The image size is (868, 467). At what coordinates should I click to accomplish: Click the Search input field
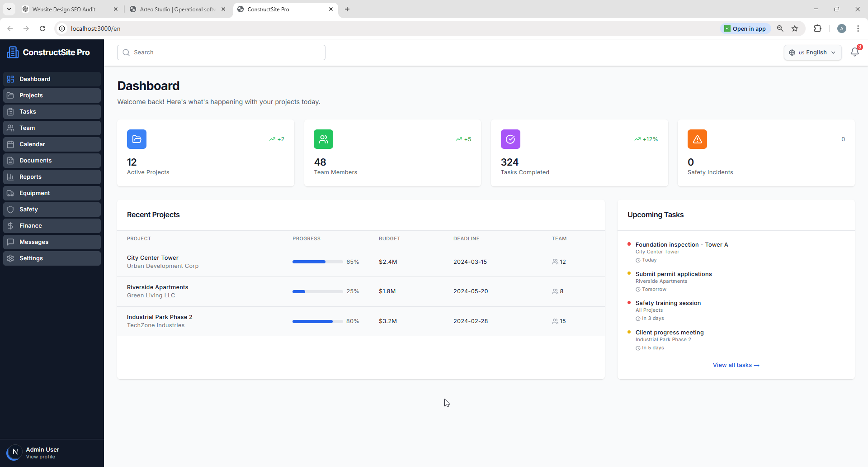pyautogui.click(x=222, y=52)
